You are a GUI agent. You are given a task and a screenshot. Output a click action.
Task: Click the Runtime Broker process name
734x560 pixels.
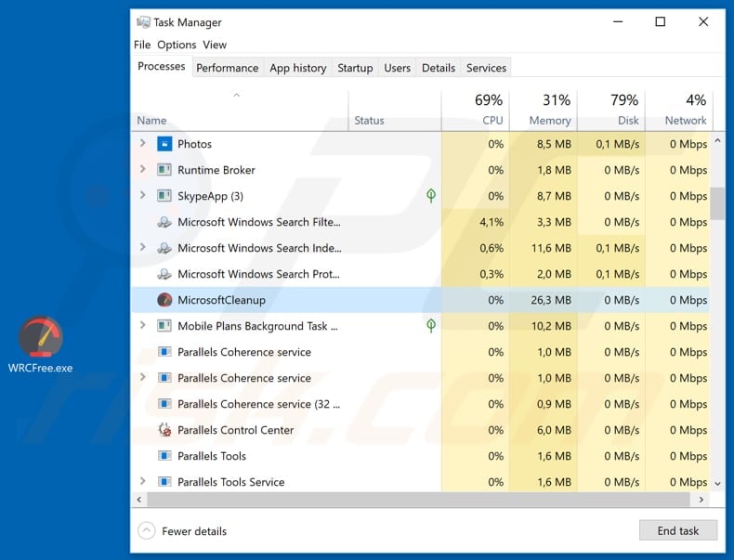click(x=216, y=170)
